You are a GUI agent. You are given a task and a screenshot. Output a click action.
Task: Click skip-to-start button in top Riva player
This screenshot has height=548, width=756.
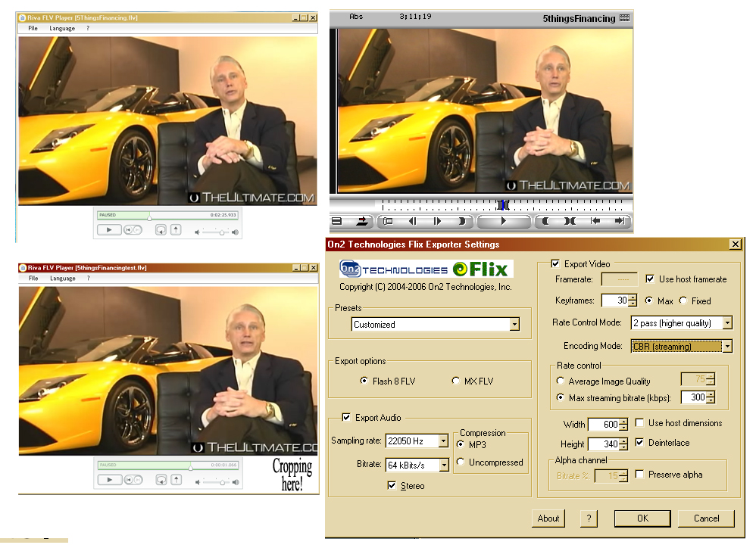(x=129, y=230)
